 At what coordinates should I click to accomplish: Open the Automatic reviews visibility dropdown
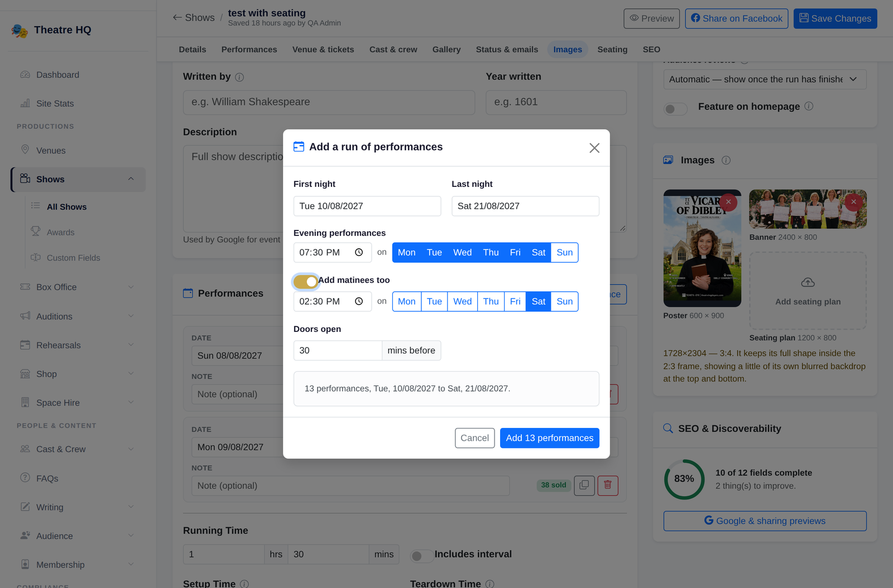[765, 79]
